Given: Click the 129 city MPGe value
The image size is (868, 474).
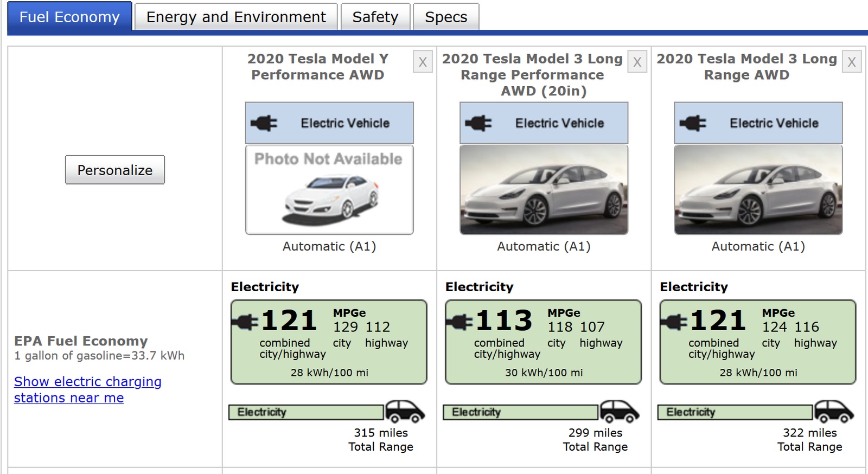Looking at the screenshot, I should (x=346, y=327).
